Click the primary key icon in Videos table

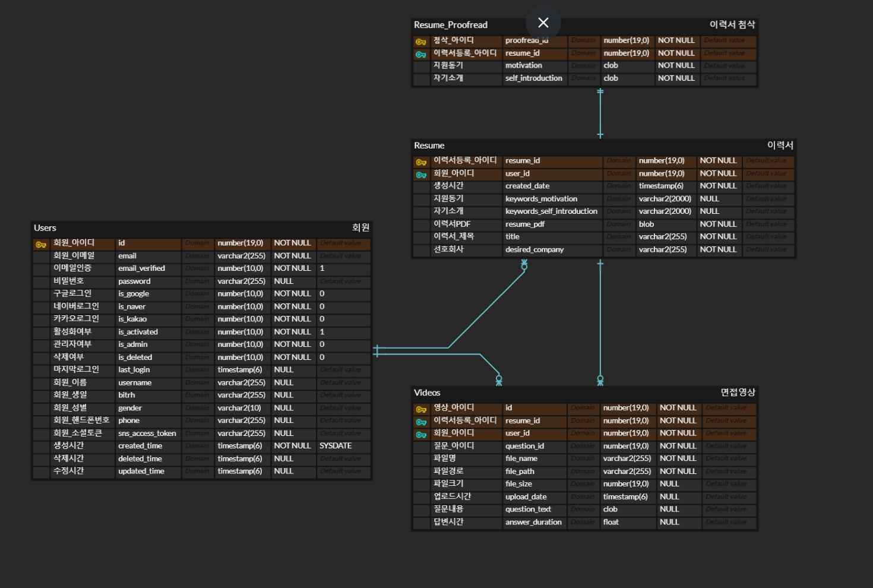[421, 409]
